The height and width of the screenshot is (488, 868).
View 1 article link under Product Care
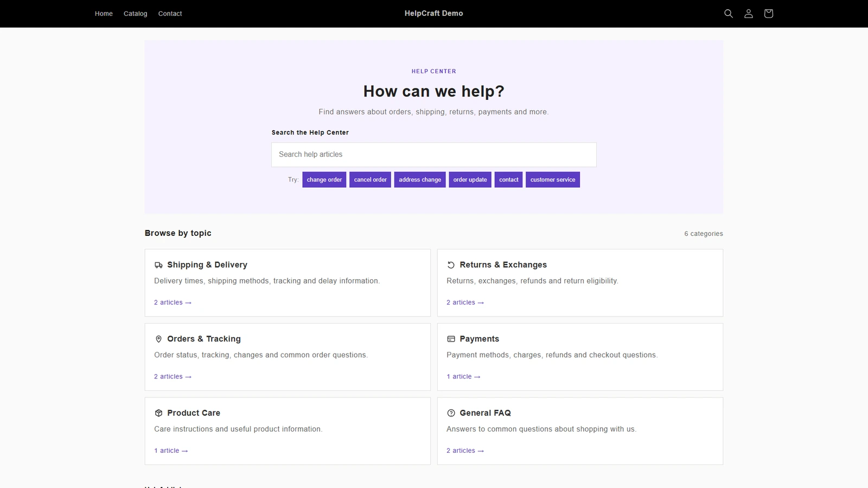tap(171, 451)
